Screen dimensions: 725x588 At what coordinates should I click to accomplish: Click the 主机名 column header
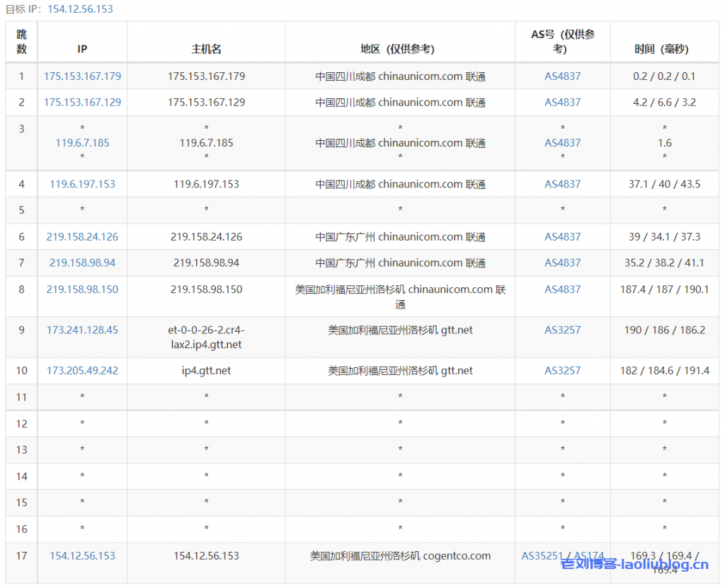pos(206,49)
